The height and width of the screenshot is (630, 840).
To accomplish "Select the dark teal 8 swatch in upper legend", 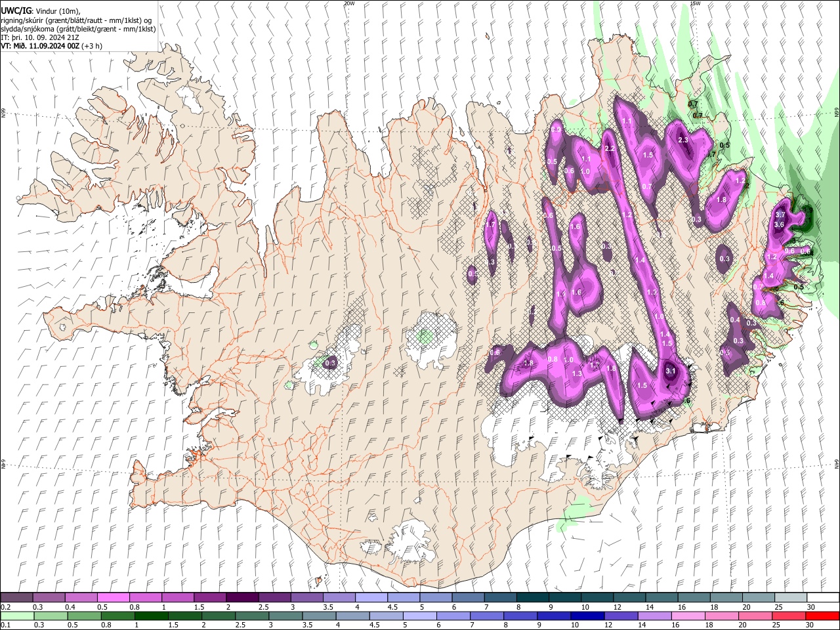I will [x=532, y=598].
